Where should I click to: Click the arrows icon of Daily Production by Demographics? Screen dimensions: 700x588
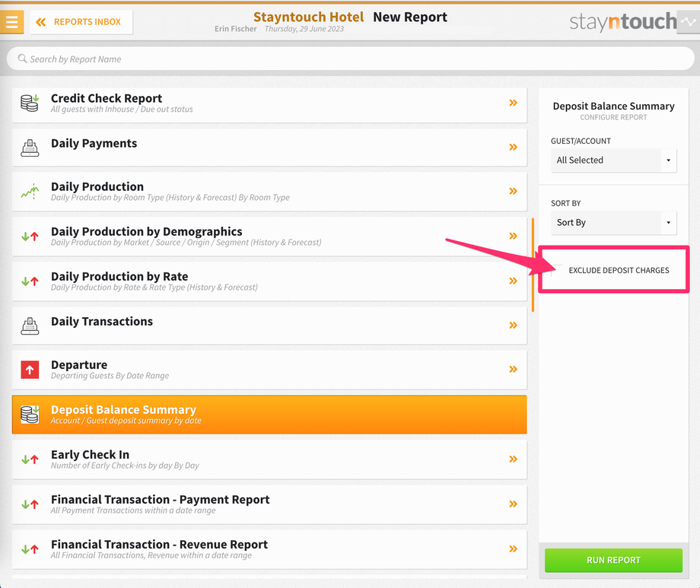[30, 236]
